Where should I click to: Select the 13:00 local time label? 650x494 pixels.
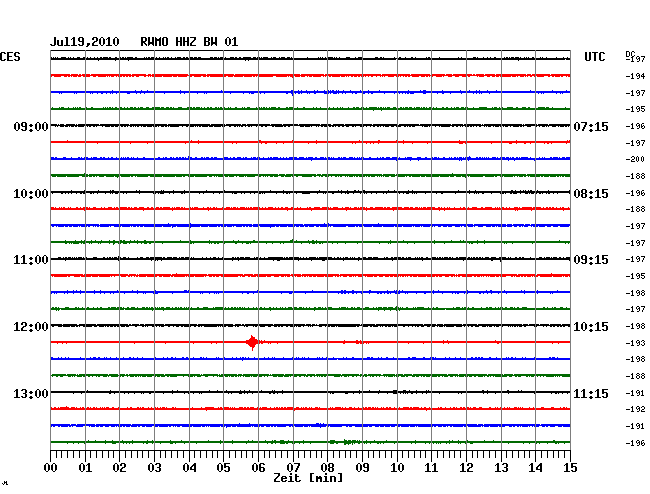coord(31,393)
